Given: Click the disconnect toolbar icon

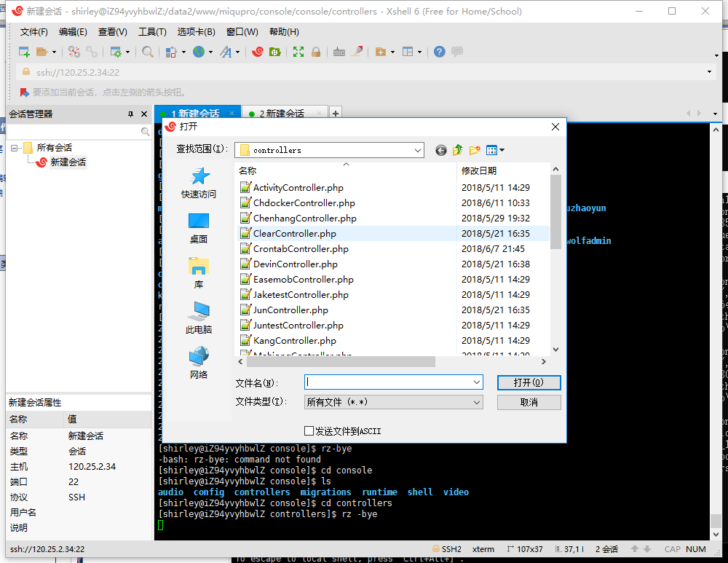Looking at the screenshot, I should click(74, 52).
